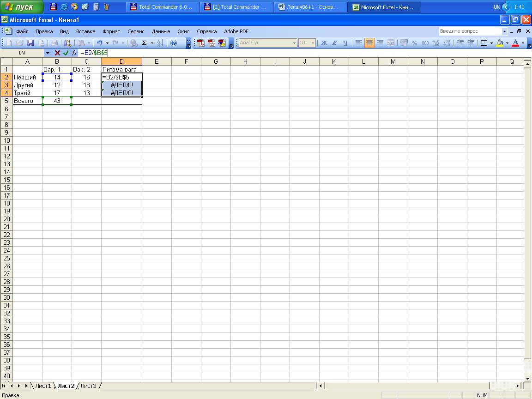Apply yellow Fill Color bucket
This screenshot has width=532, height=399.
point(500,43)
